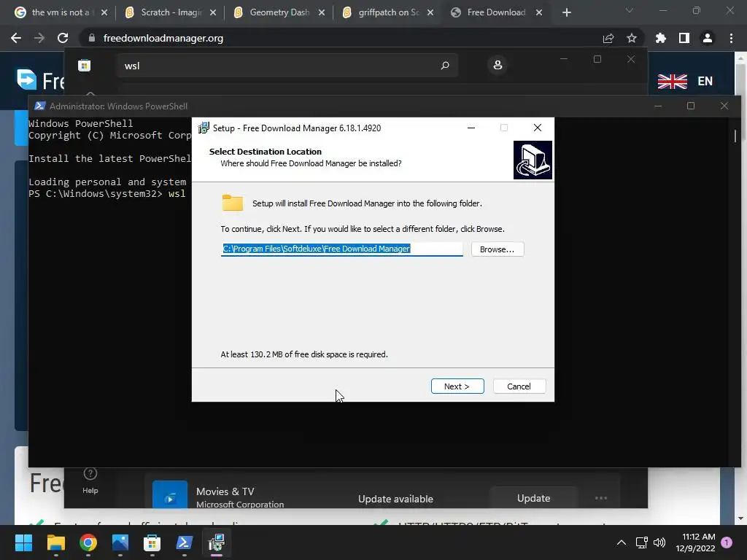Show hidden system tray icons
This screenshot has height=560, width=747.
click(622, 542)
